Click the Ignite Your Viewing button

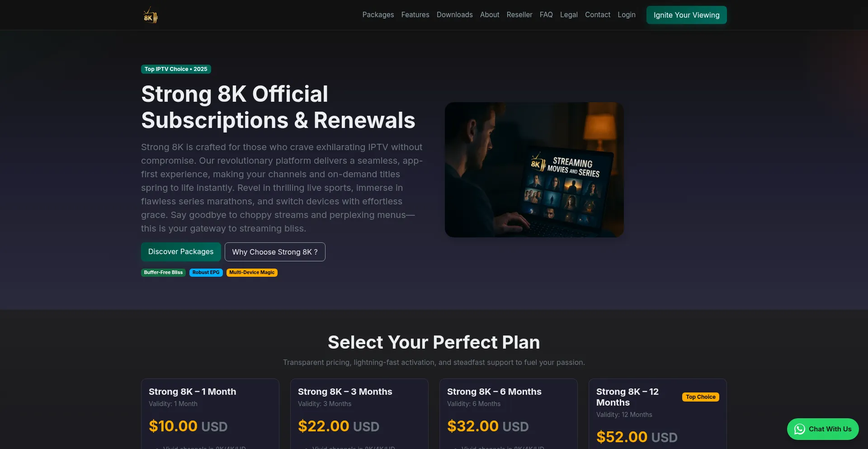tap(686, 15)
